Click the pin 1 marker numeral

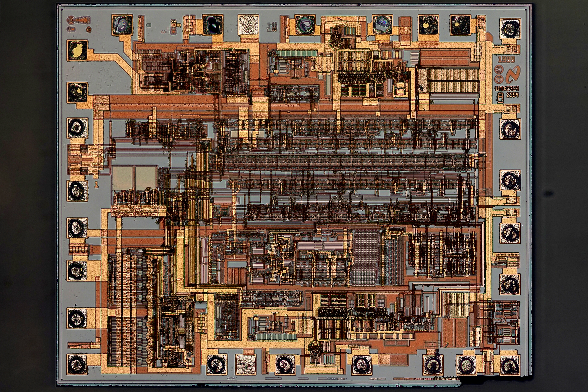(96, 185)
